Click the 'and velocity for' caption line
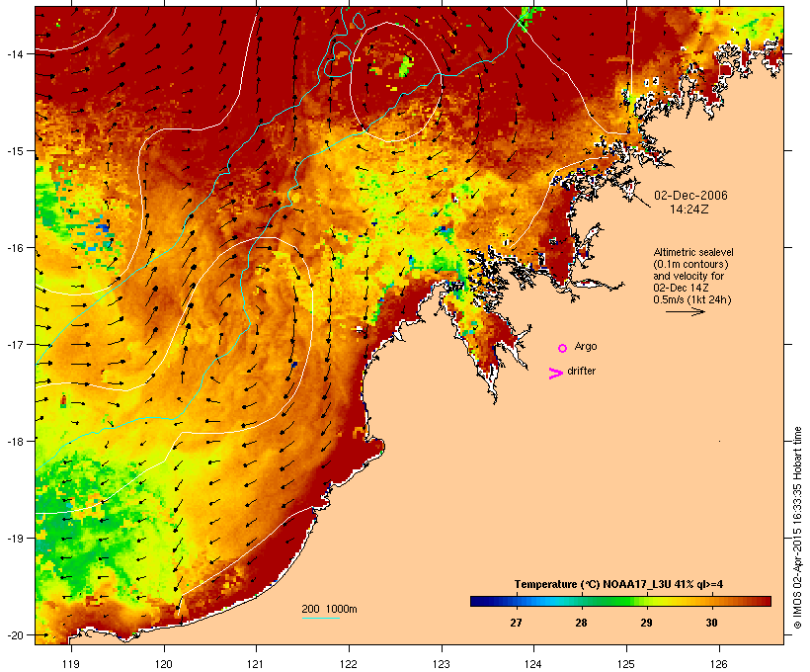 [x=688, y=276]
